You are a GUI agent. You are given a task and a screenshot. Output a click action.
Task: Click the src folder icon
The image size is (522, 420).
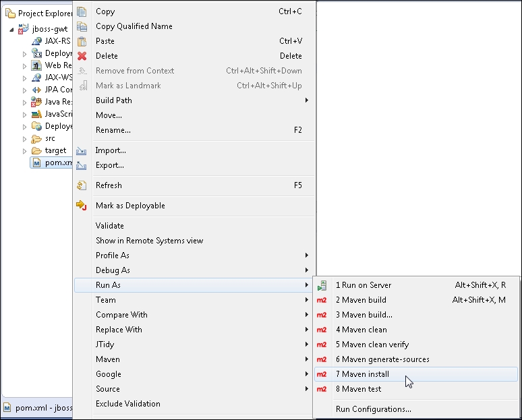(x=36, y=138)
